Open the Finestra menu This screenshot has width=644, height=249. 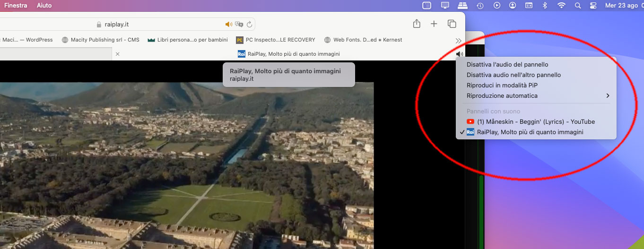(16, 5)
